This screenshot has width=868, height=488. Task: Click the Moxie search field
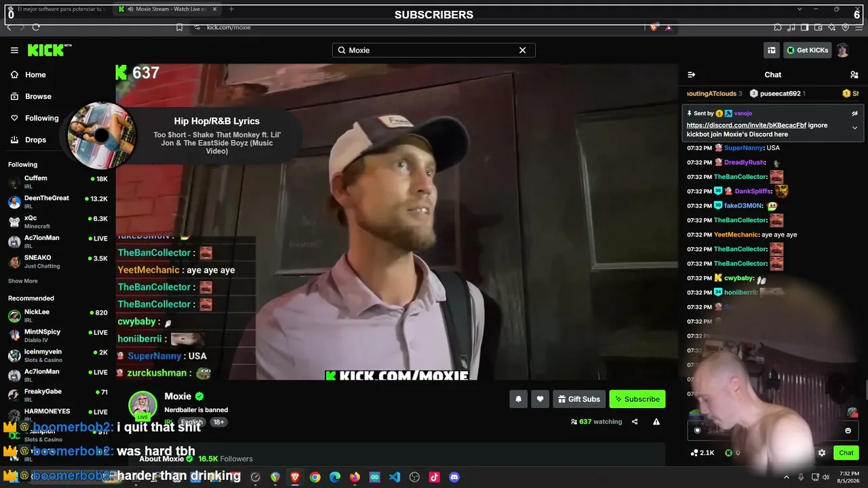(x=433, y=50)
